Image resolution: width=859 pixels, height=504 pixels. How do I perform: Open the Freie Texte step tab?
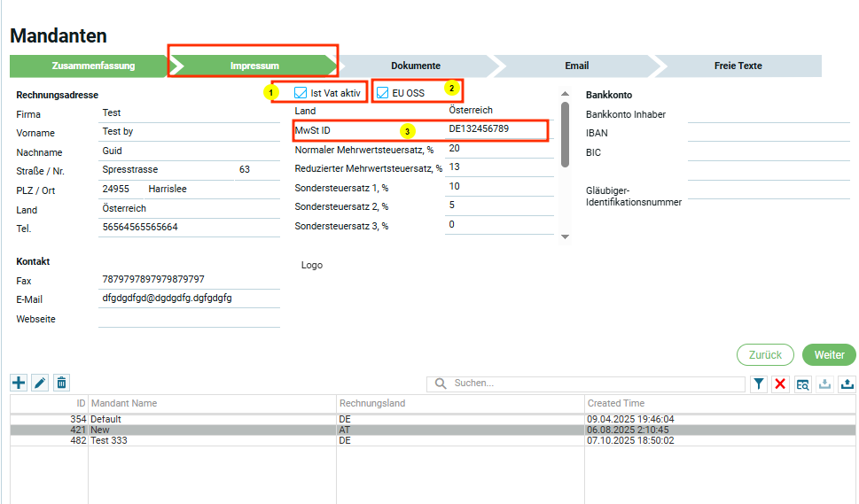pyautogui.click(x=738, y=66)
